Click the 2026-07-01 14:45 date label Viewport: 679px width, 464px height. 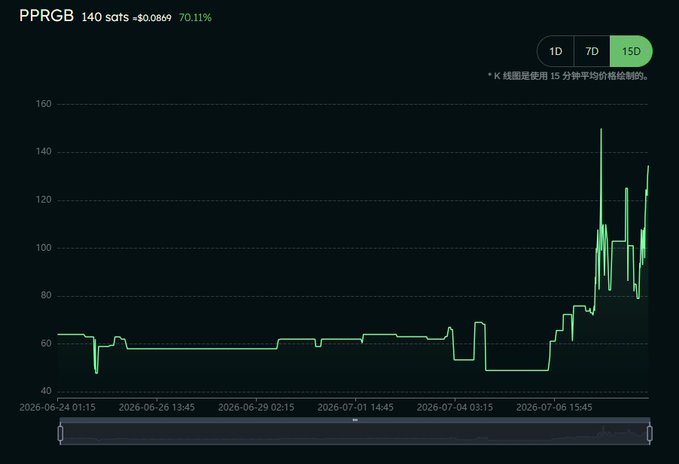(x=356, y=408)
